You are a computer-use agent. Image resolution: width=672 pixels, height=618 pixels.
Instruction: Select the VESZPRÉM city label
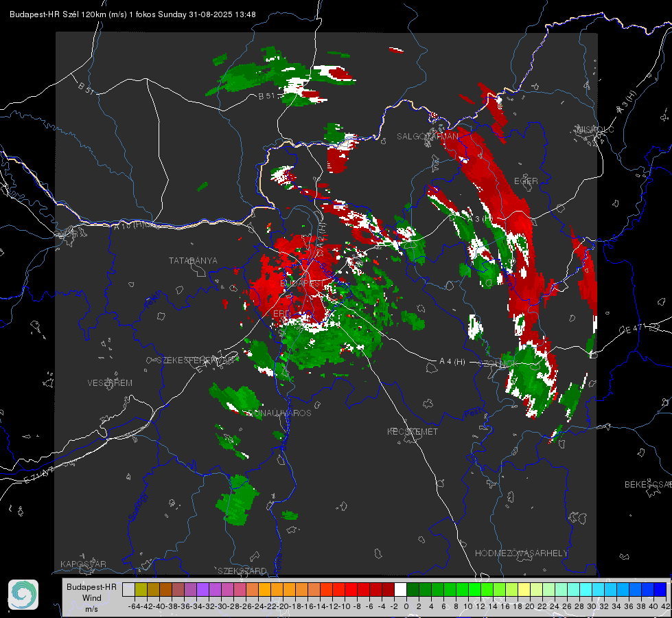pyautogui.click(x=110, y=382)
